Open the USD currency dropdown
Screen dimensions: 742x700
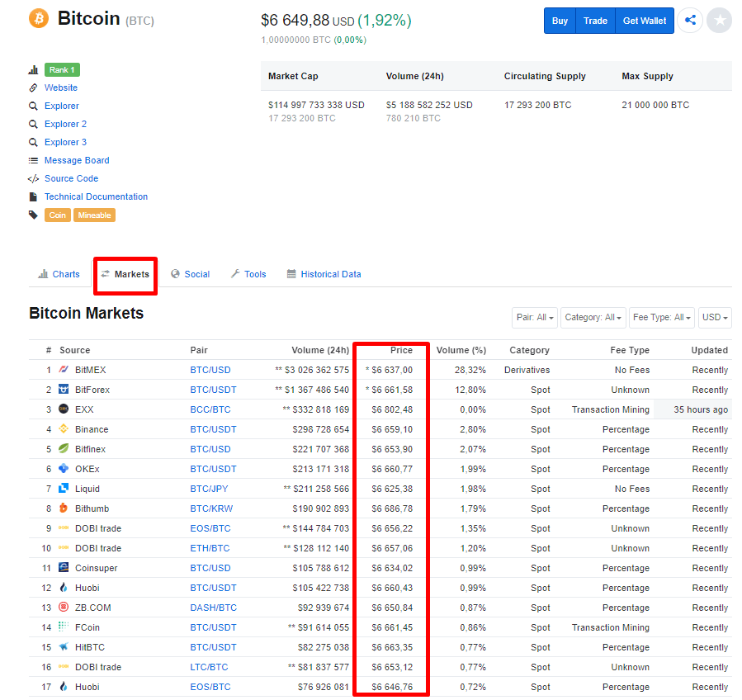click(715, 318)
